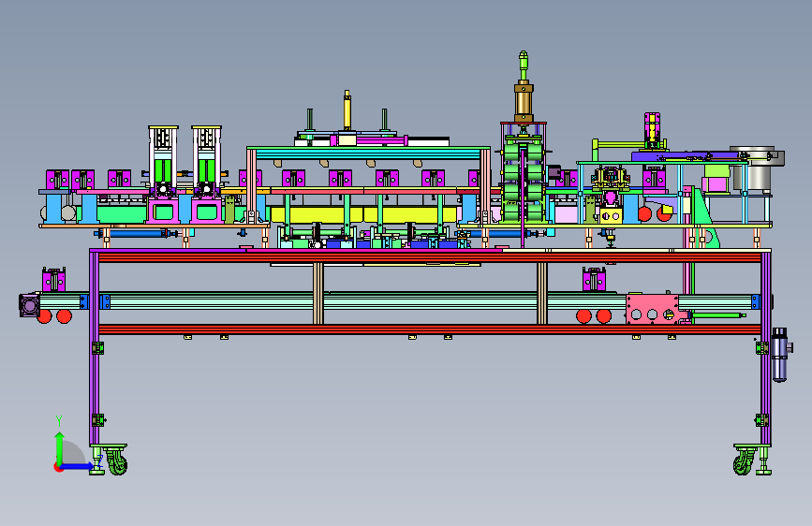Select the left caster wheel
The width and height of the screenshot is (812, 526).
[x=118, y=461]
